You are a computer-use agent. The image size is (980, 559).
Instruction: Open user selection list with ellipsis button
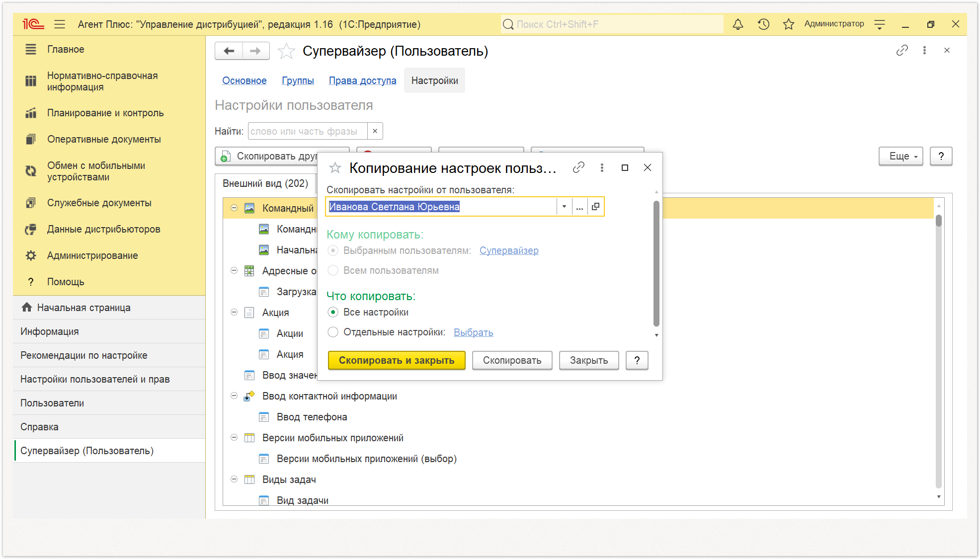coord(579,207)
